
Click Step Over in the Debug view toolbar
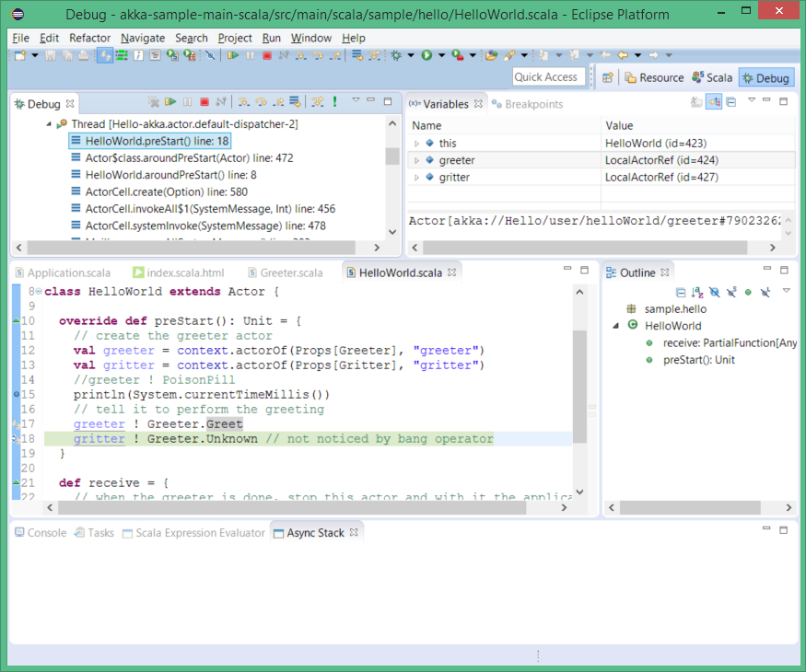point(262,102)
